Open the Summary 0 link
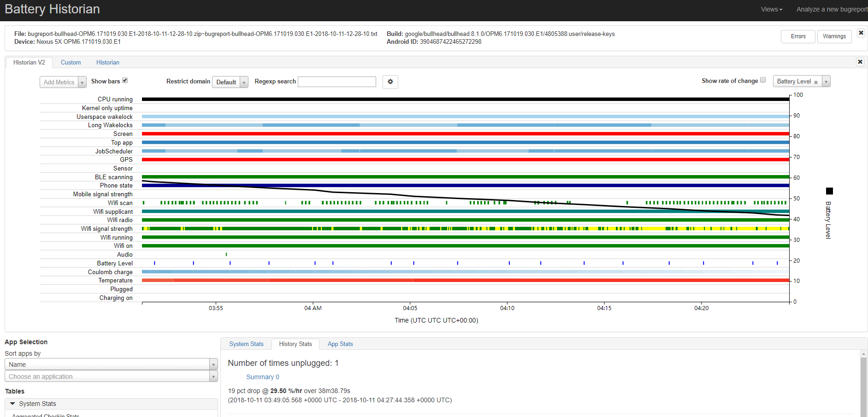The width and height of the screenshot is (868, 417). (x=263, y=377)
